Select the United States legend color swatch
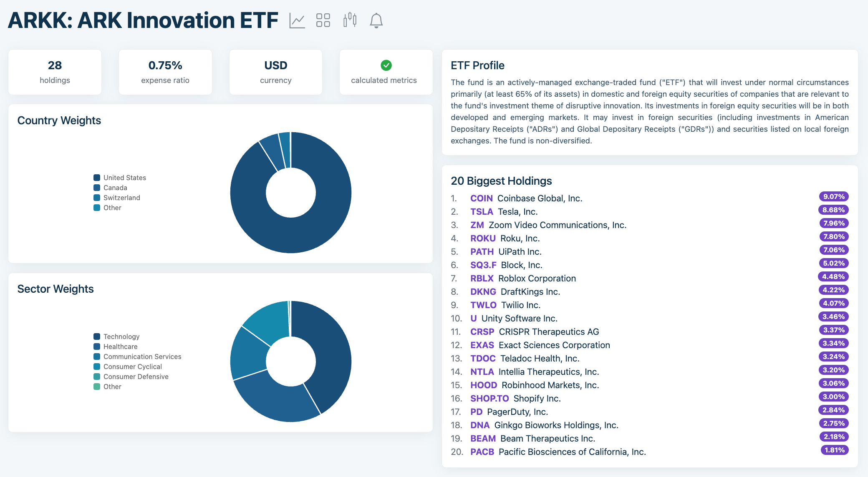 tap(96, 178)
